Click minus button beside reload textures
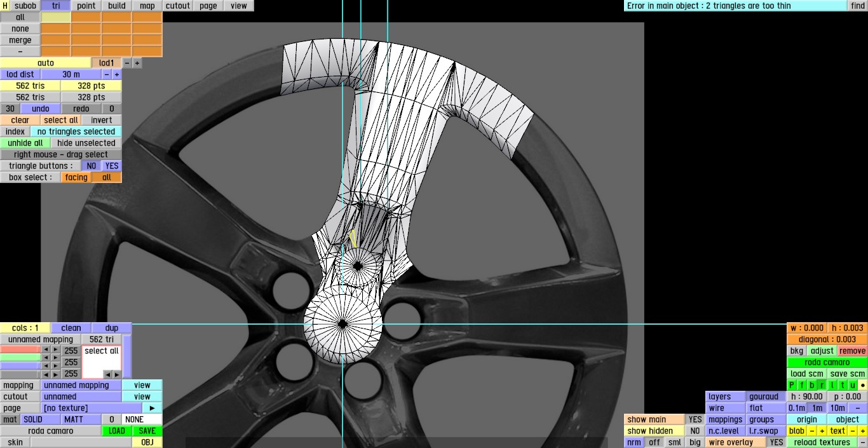Screen dimensions: 868x448 [x=863, y=442]
